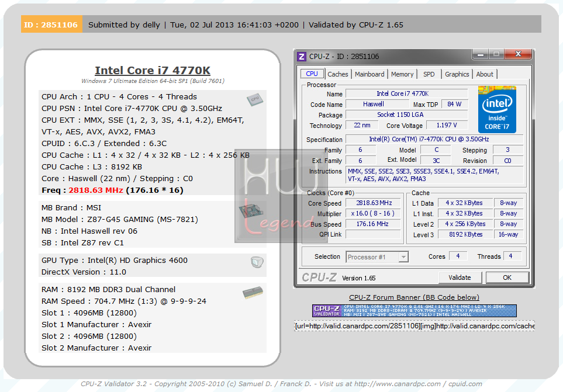Click the OK button
563x392 pixels.
tap(507, 277)
